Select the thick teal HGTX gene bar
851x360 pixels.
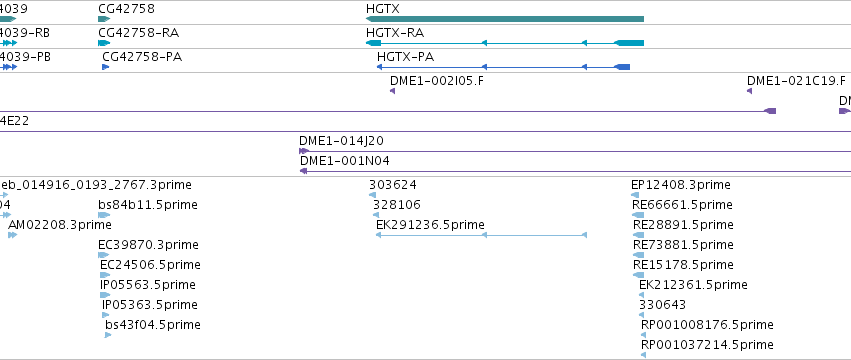505,19
